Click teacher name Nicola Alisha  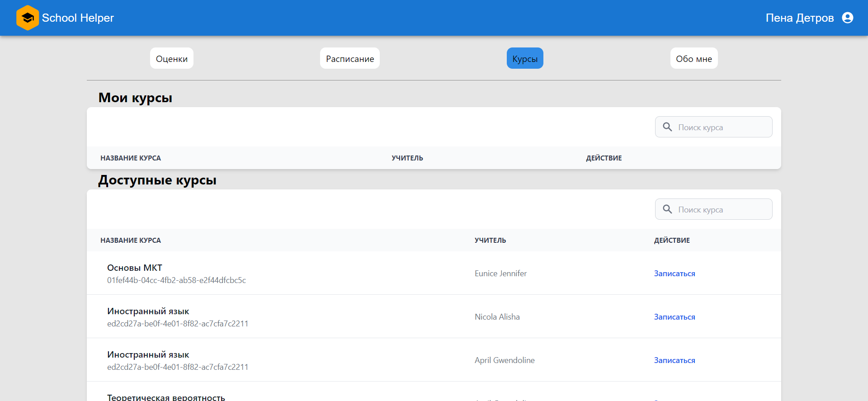coord(497,317)
